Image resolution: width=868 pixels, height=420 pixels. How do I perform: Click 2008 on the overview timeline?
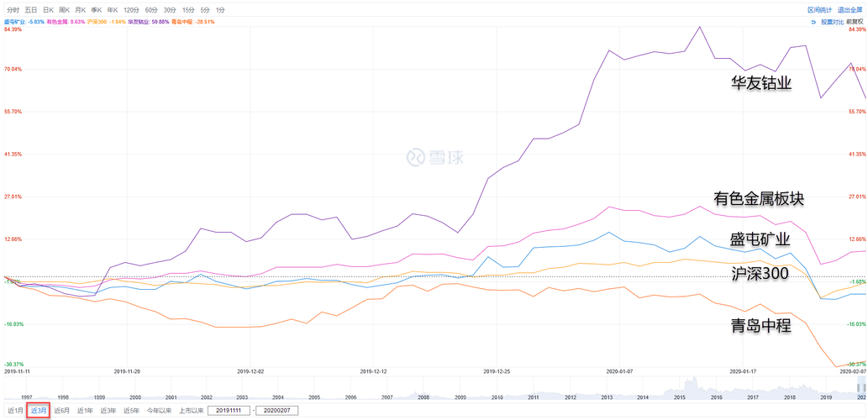click(x=423, y=397)
